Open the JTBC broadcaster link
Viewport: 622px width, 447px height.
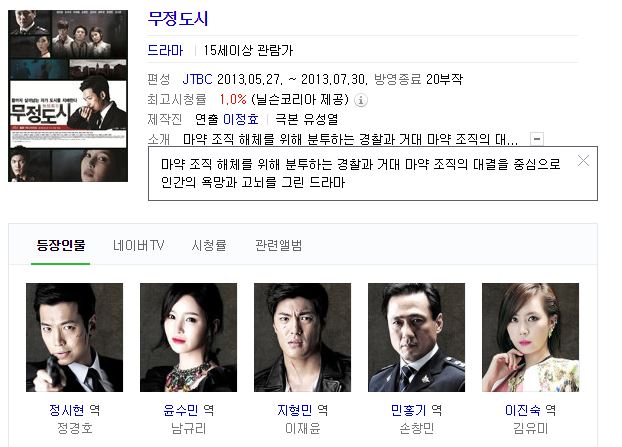pyautogui.click(x=197, y=79)
